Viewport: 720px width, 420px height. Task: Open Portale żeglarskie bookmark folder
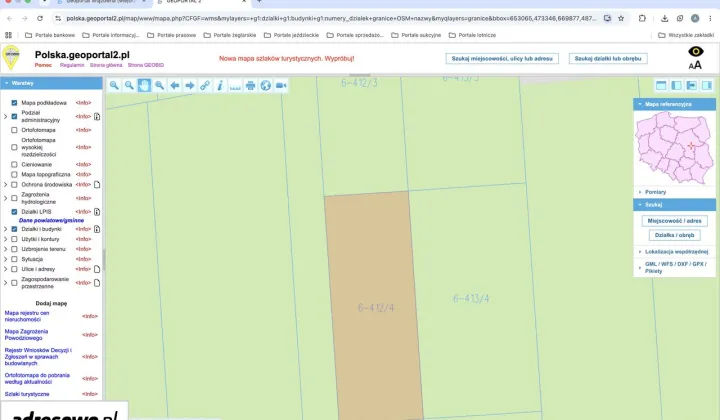point(230,35)
